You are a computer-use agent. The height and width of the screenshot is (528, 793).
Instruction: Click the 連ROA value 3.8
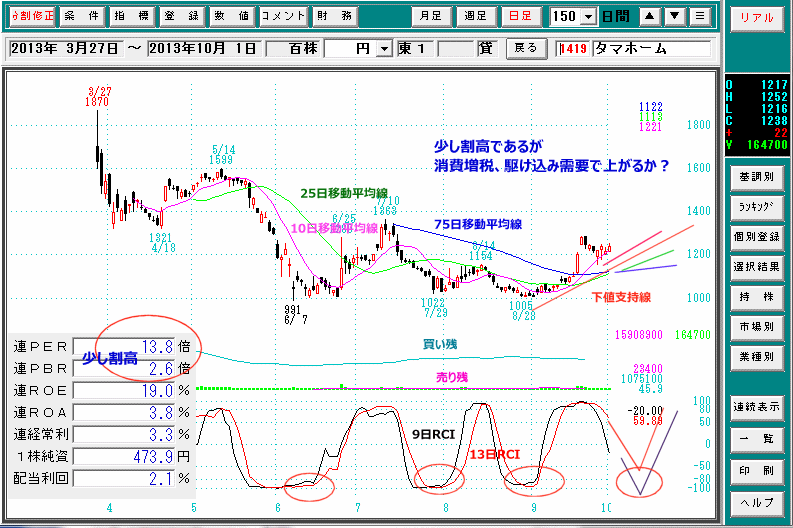[x=161, y=413]
